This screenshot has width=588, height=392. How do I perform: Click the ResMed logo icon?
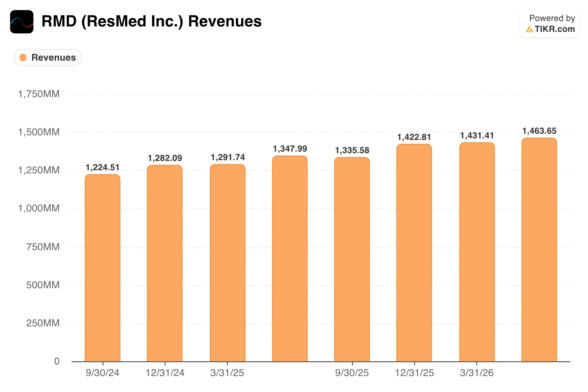pos(22,22)
